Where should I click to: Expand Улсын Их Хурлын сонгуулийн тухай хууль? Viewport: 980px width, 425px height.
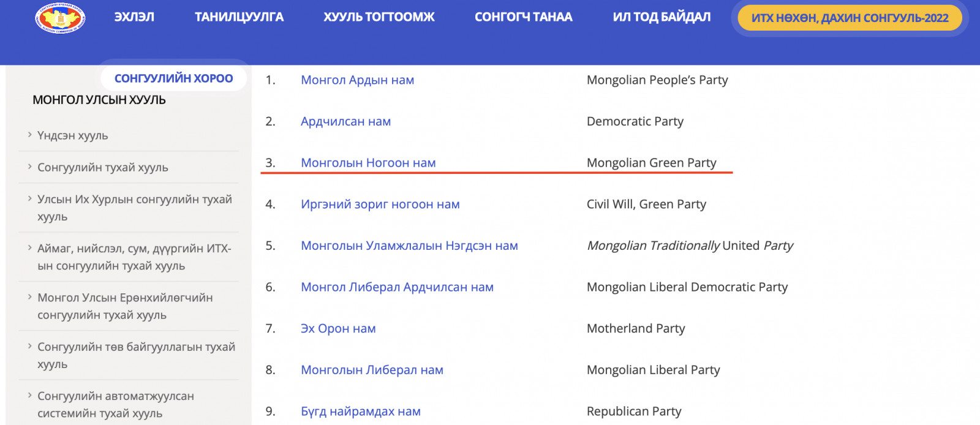(135, 208)
